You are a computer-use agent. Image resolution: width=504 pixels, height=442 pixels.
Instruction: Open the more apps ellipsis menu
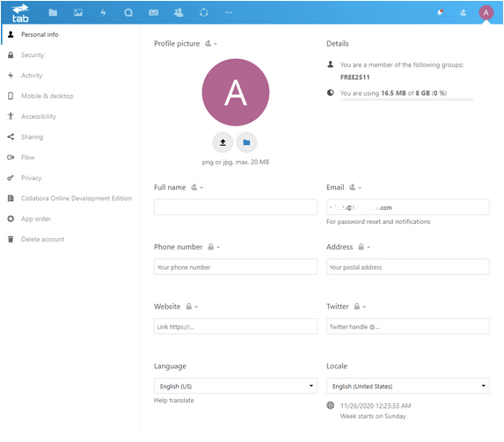pos(229,12)
